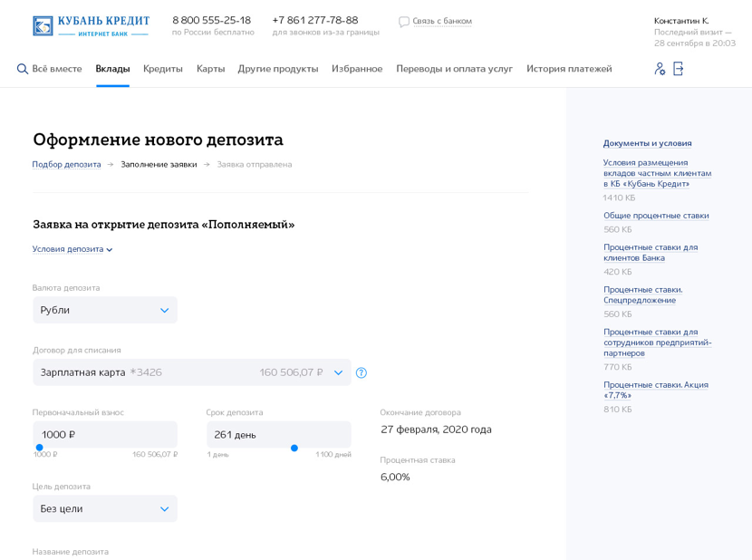Open Процентные ставки. Спецпредложение document link
The height and width of the screenshot is (560, 752).
tap(643, 295)
